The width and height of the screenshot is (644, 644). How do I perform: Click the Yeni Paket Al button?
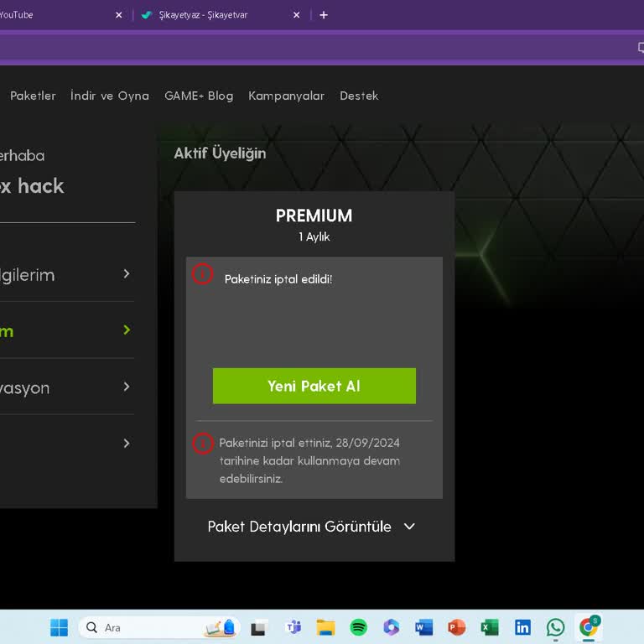click(314, 386)
